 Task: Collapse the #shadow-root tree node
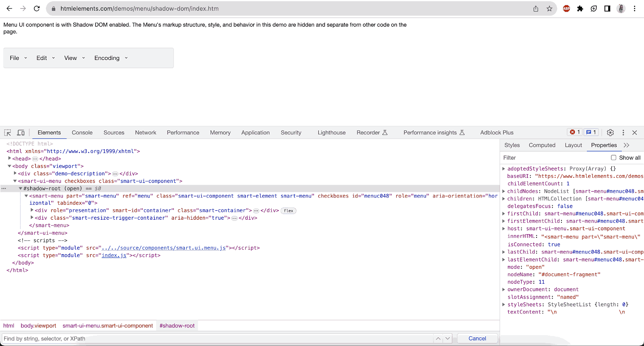point(21,188)
